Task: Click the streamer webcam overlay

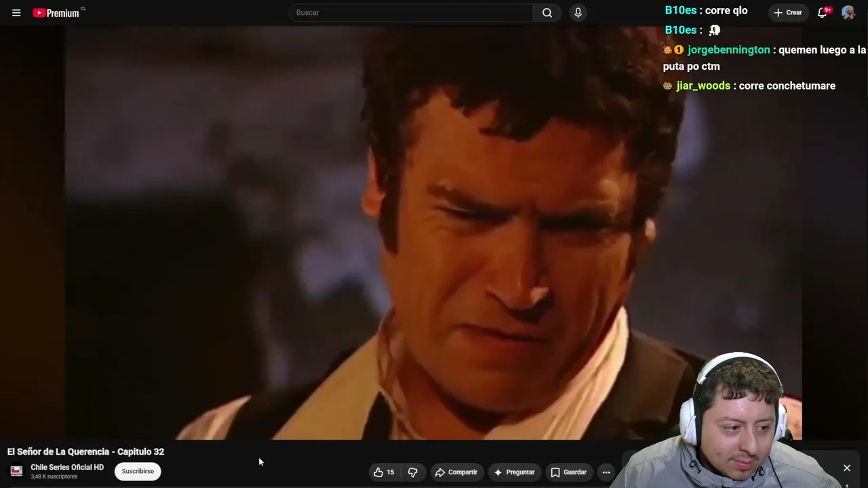Action: (736, 420)
